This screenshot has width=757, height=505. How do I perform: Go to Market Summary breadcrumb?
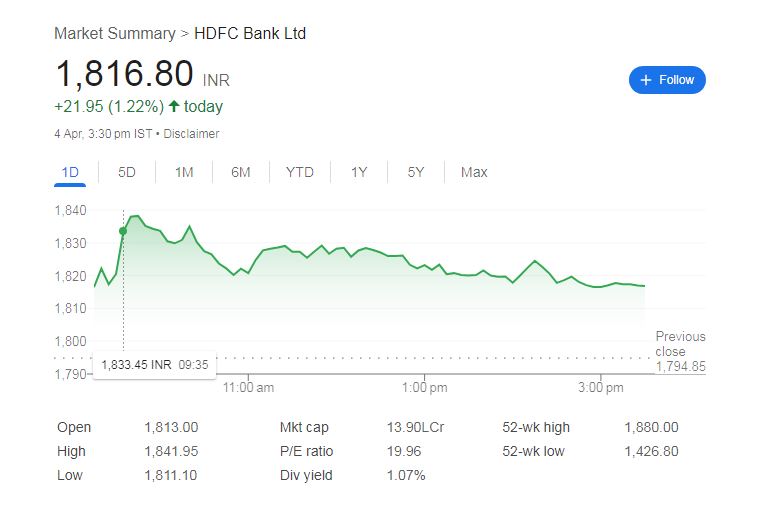115,34
